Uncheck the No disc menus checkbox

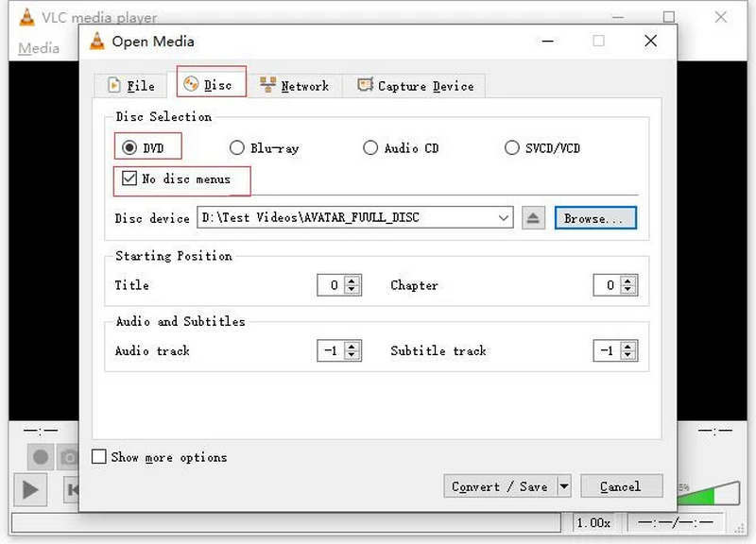pyautogui.click(x=129, y=178)
